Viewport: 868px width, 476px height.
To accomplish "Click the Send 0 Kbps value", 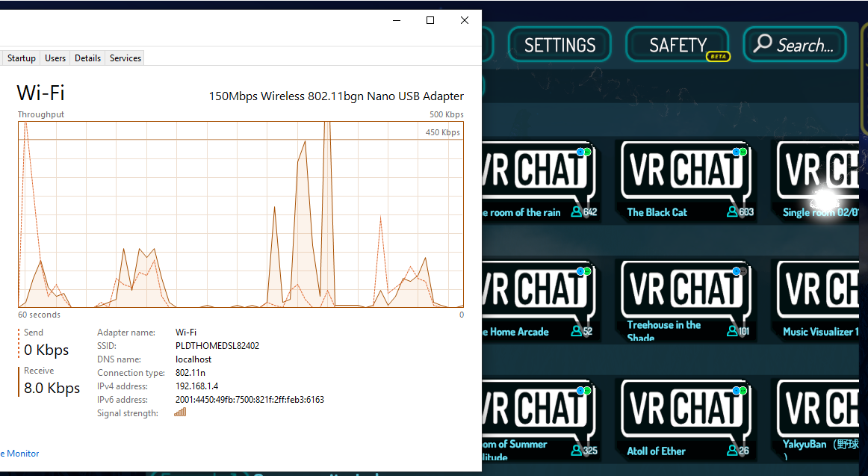I will click(46, 350).
